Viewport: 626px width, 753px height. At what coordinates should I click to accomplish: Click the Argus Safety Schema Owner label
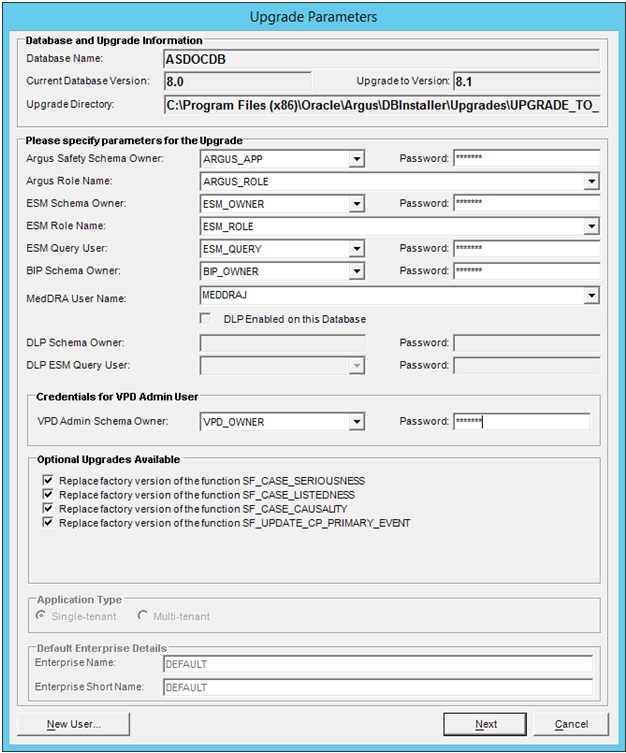point(95,158)
